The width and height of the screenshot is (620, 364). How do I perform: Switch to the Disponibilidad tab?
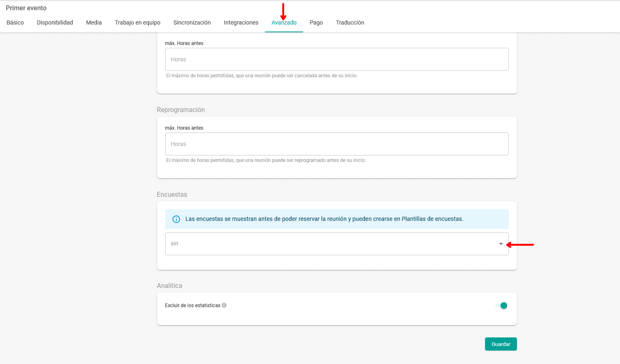(55, 22)
